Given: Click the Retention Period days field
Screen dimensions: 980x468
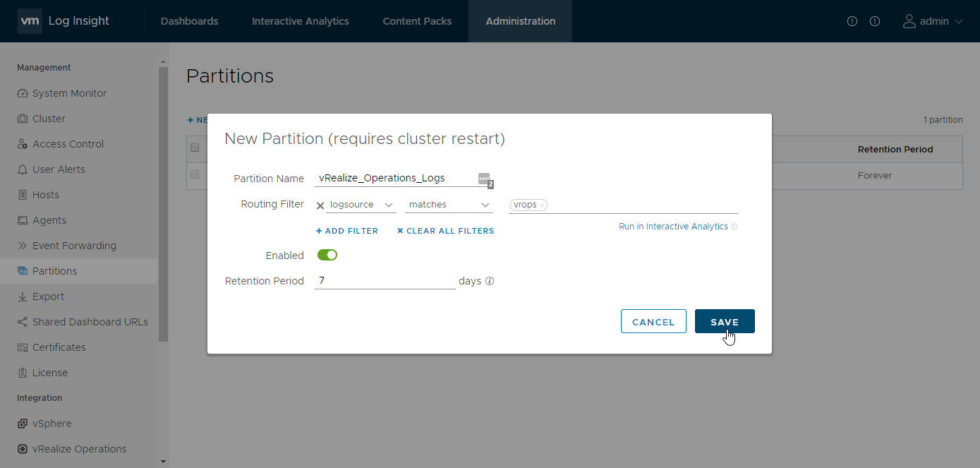Looking at the screenshot, I should pos(385,280).
